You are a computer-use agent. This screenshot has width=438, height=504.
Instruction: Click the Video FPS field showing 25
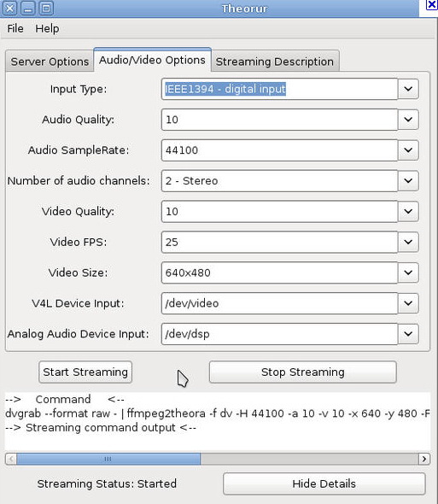click(x=279, y=242)
